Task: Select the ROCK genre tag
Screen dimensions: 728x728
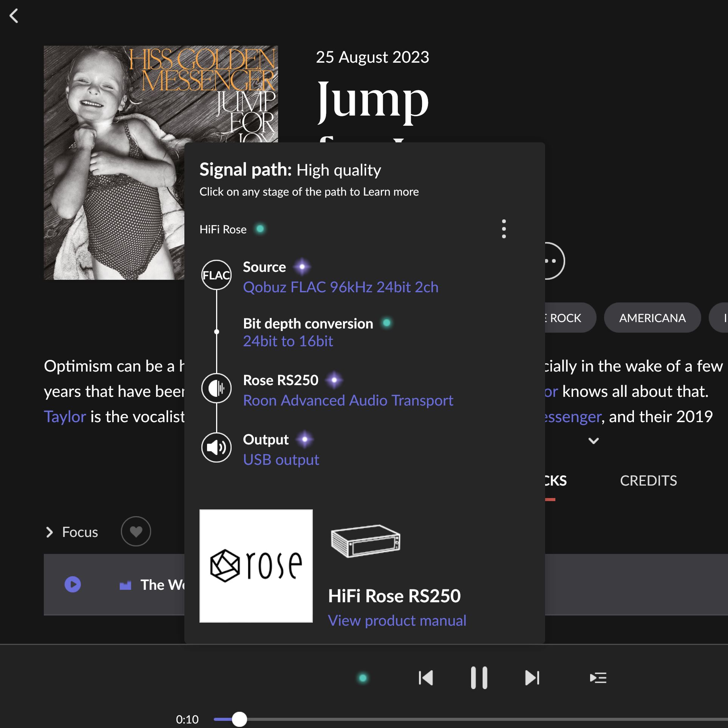Action: 570,318
